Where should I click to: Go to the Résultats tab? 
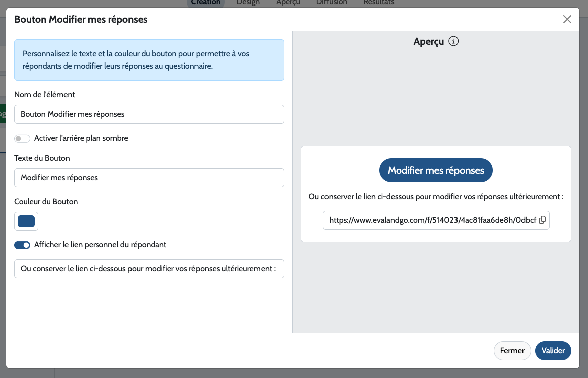[x=378, y=3]
